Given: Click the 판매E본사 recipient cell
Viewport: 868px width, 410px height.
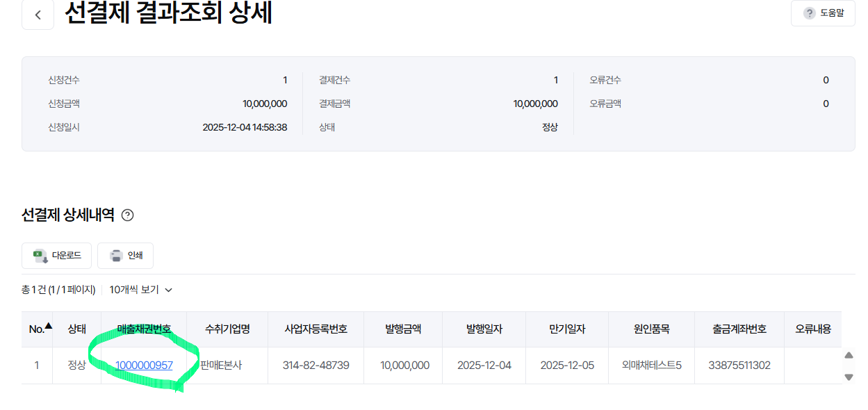Looking at the screenshot, I should pyautogui.click(x=220, y=365).
